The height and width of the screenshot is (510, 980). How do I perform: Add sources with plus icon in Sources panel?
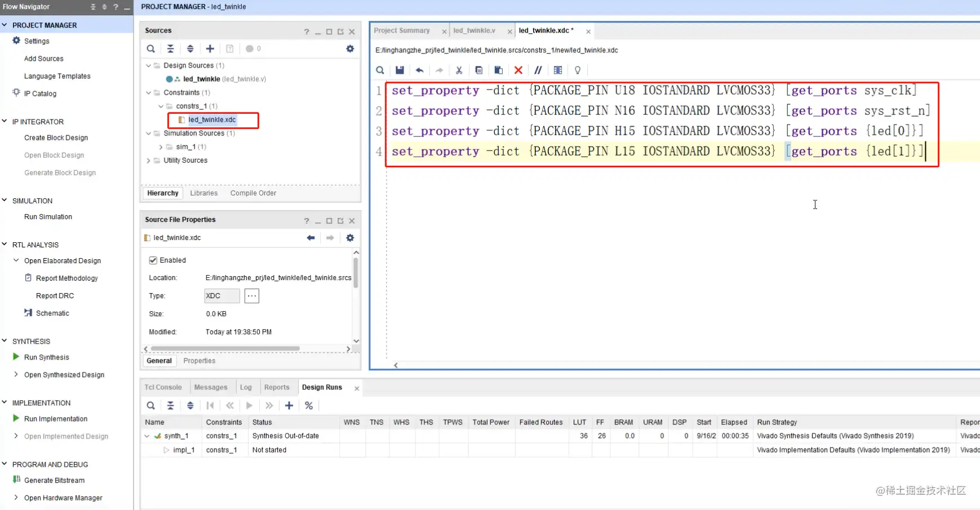[210, 48]
